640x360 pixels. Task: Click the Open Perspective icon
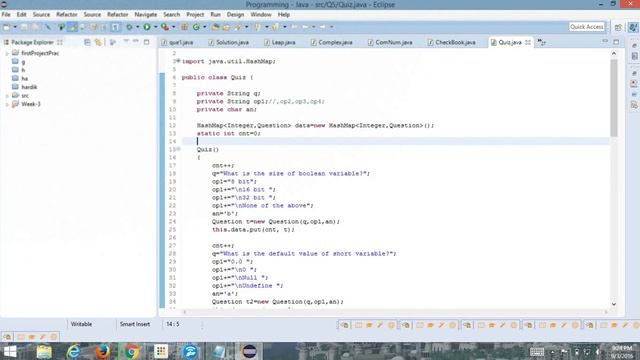618,27
